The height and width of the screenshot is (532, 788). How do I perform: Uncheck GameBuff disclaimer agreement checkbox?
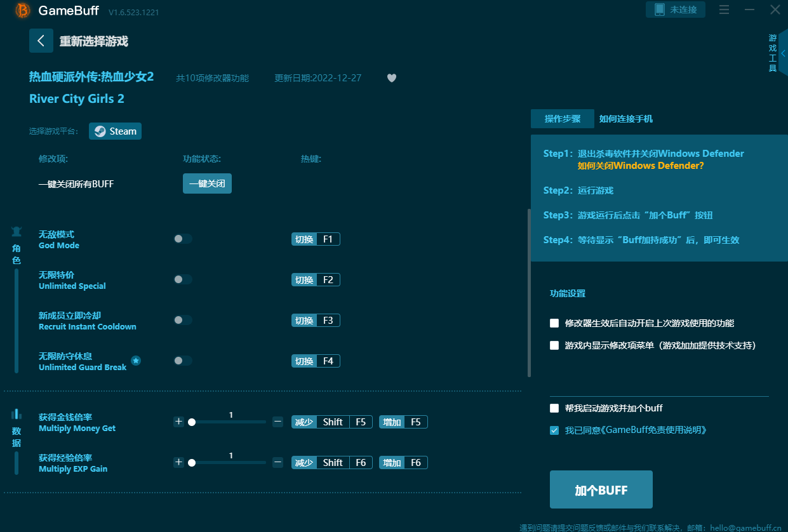(x=554, y=430)
